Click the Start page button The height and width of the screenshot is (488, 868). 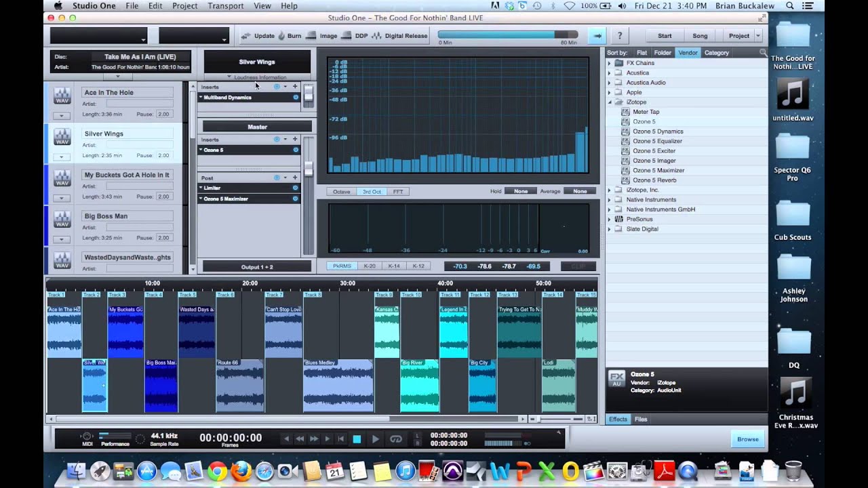pyautogui.click(x=665, y=36)
